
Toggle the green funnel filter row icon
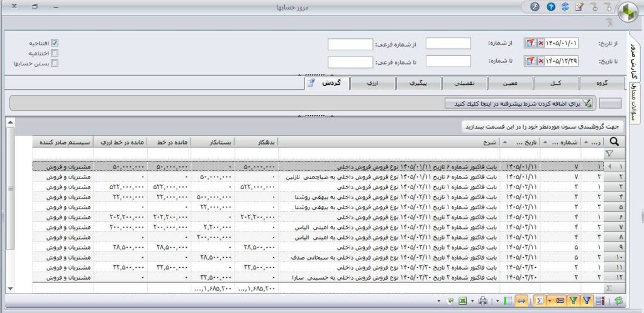574,300
